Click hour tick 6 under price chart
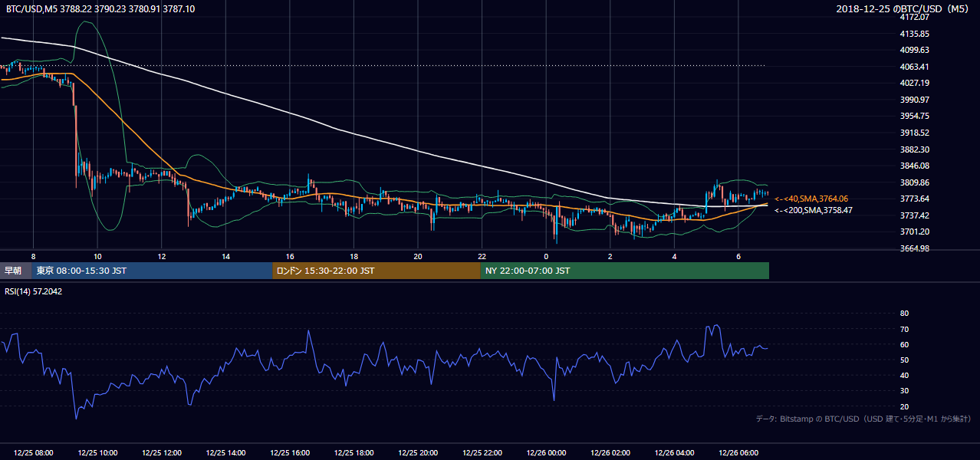980x460 pixels. 738,256
